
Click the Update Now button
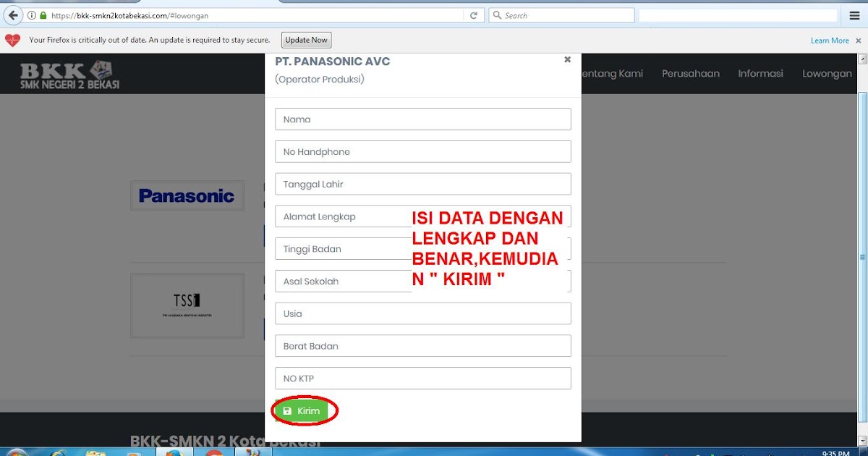coord(306,40)
